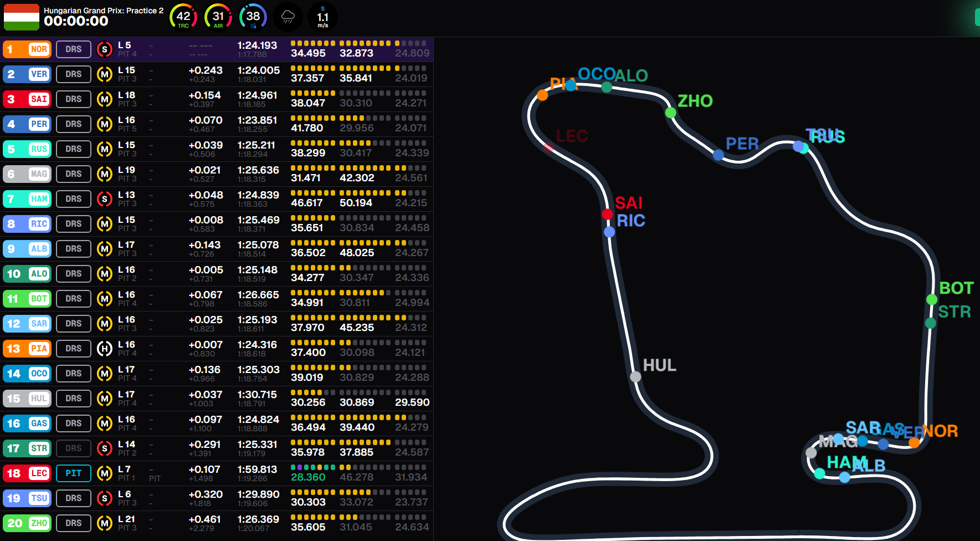This screenshot has height=541, width=980.
Task: Click the track temperature 42 gauge
Action: pyautogui.click(x=183, y=17)
